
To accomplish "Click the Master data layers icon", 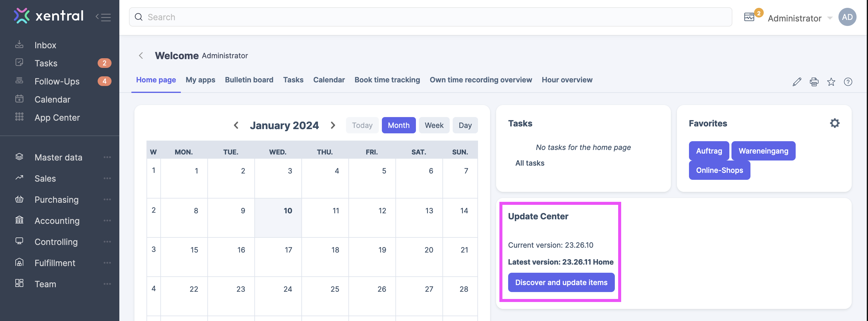I will coord(19,157).
